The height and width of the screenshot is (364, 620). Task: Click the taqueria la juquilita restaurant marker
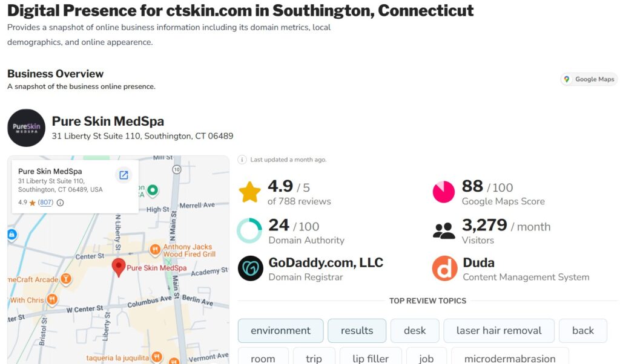point(156,357)
